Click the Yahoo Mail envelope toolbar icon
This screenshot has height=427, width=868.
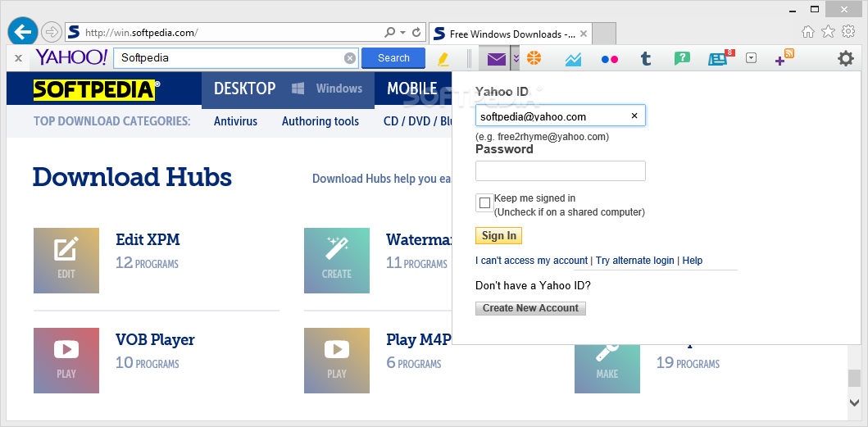(x=497, y=58)
